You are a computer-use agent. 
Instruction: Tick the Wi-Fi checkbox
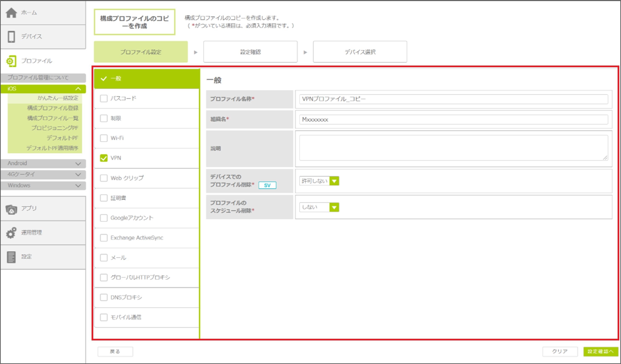tap(104, 138)
